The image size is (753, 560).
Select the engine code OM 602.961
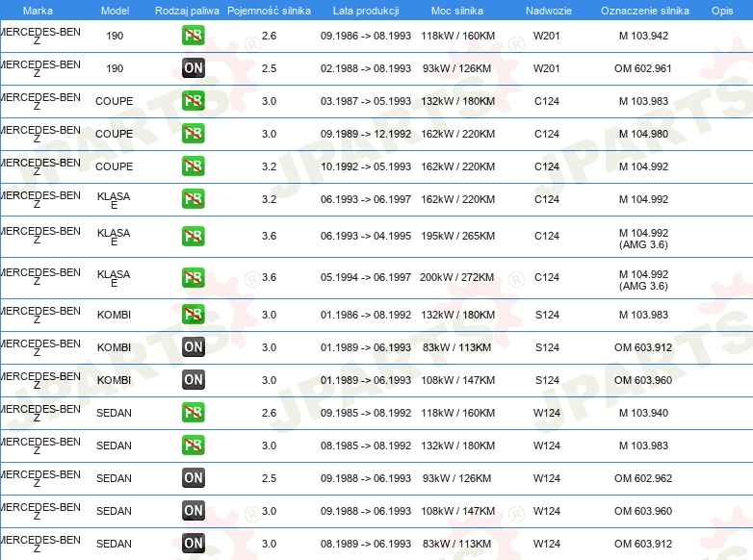pos(643,68)
